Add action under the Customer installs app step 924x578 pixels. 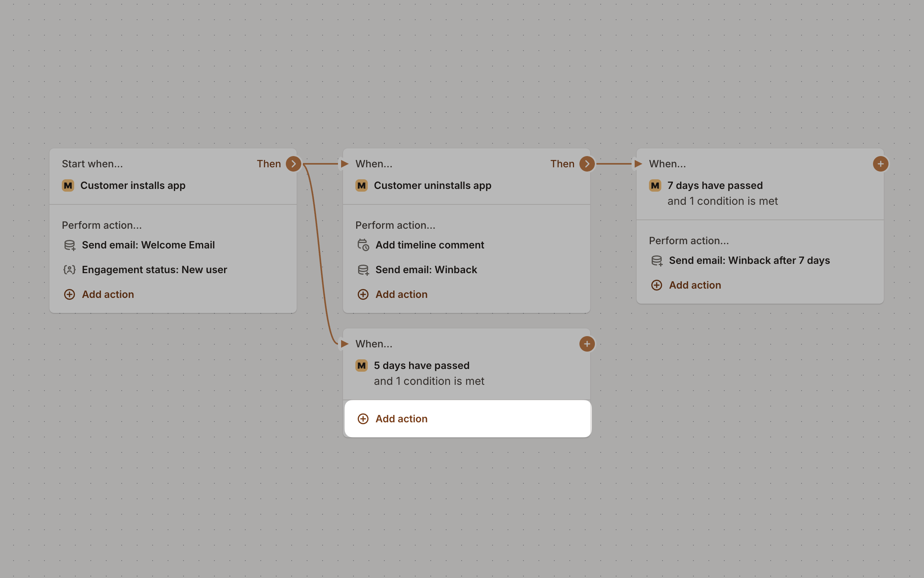pos(99,294)
